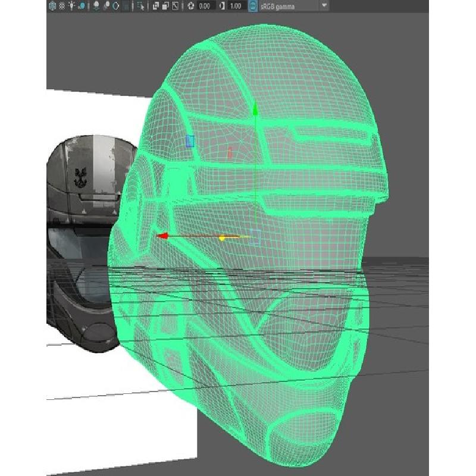Image resolution: width=476 pixels, height=476 pixels.
Task: Enable smooth shade all display mode
Action: click(52, 6)
